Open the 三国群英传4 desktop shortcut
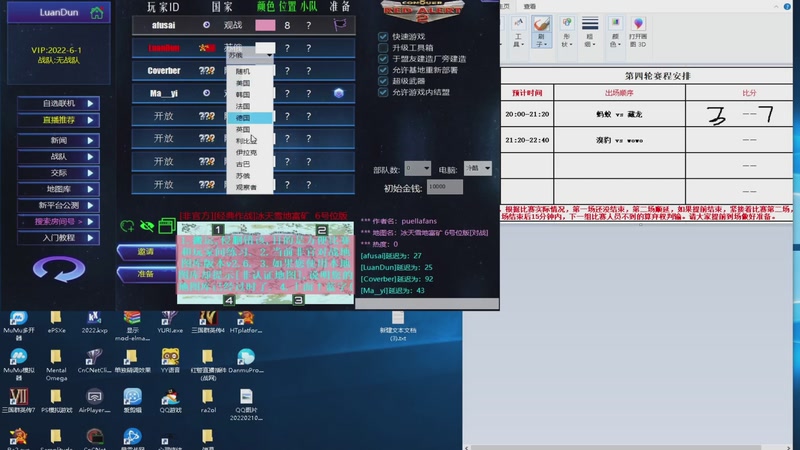 pyautogui.click(x=208, y=322)
